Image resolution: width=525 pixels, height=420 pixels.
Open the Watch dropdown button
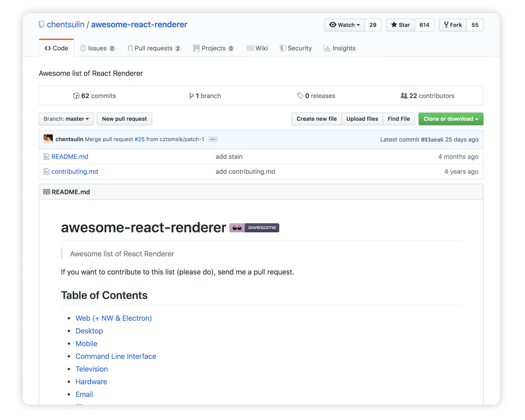pos(344,25)
